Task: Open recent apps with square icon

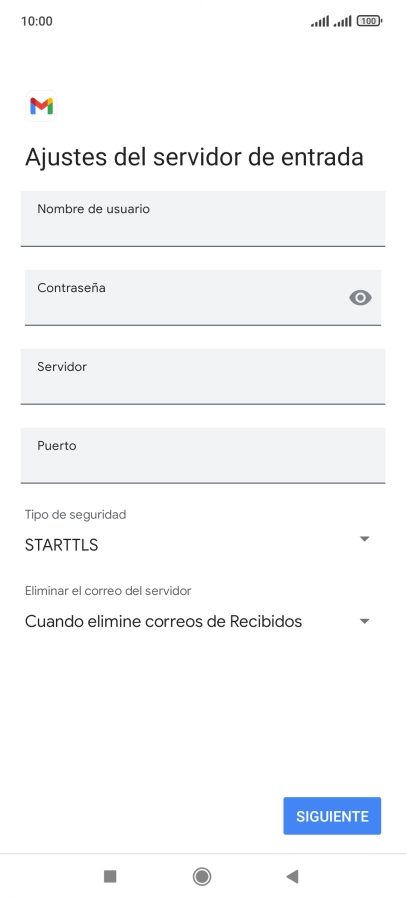Action: [110, 876]
